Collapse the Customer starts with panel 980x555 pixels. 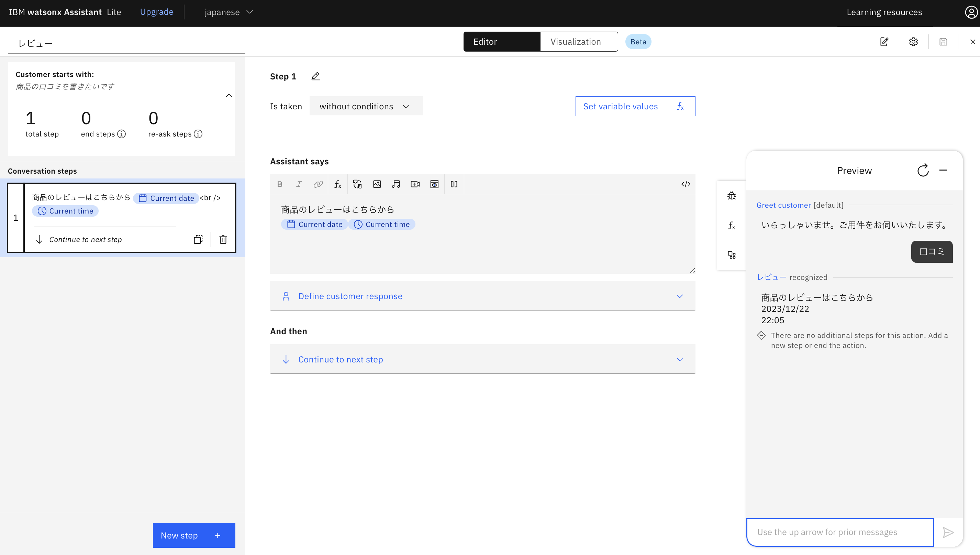(229, 95)
